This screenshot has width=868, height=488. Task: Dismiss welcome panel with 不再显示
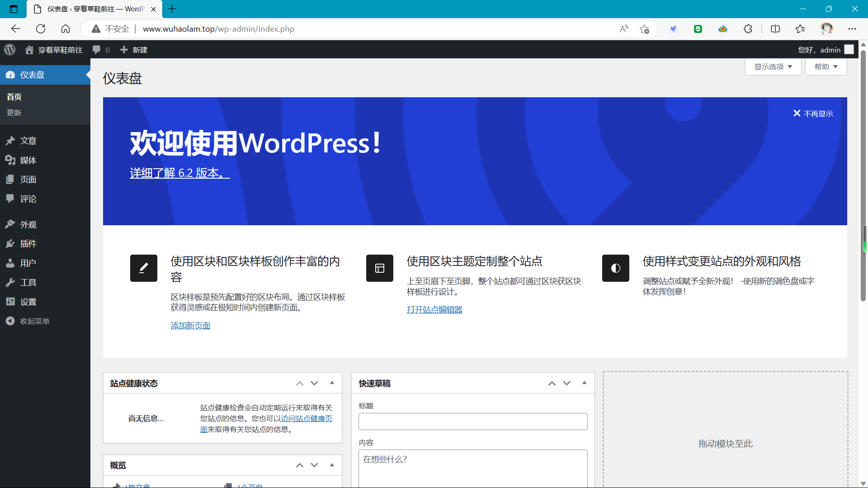[813, 114]
